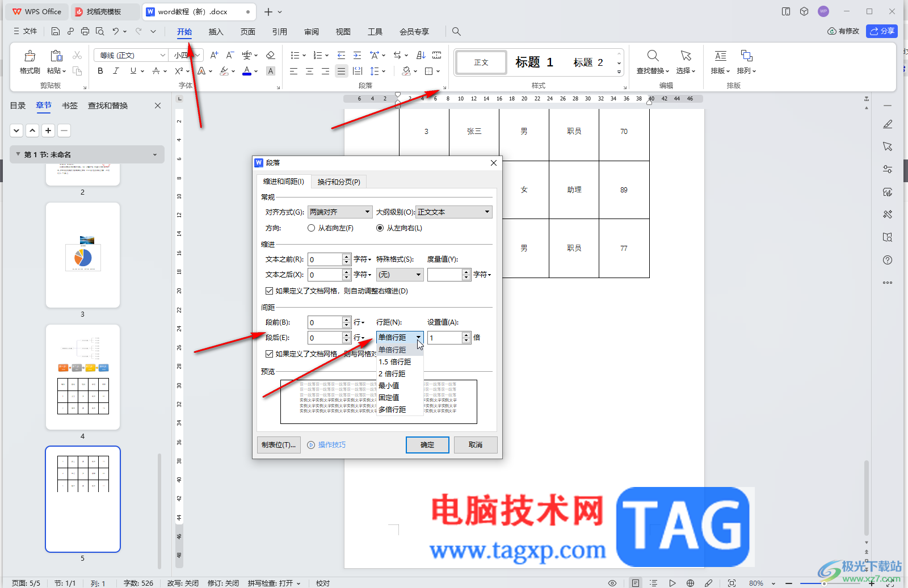Screen dimensions: 908x588
Task: Close the navigation side panel
Action: coord(158,106)
